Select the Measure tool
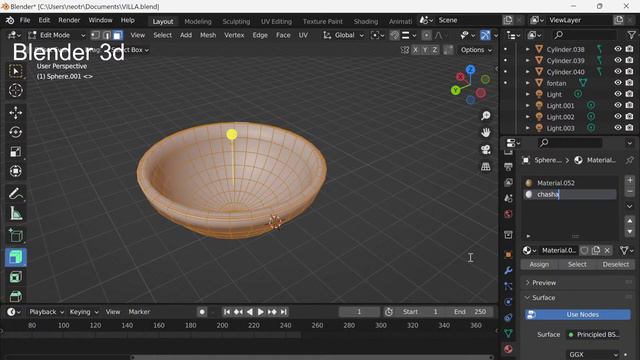Viewport: 640px width, 360px height. pos(16,213)
